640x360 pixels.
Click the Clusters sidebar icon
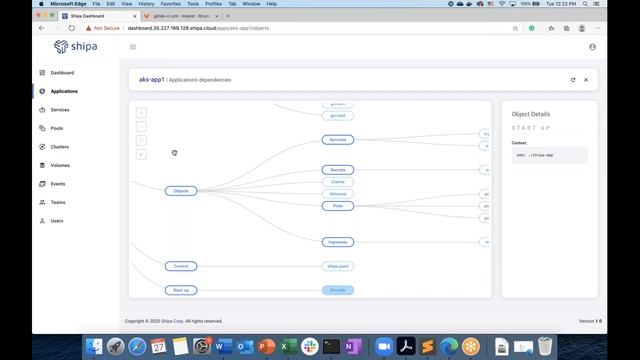[42, 147]
